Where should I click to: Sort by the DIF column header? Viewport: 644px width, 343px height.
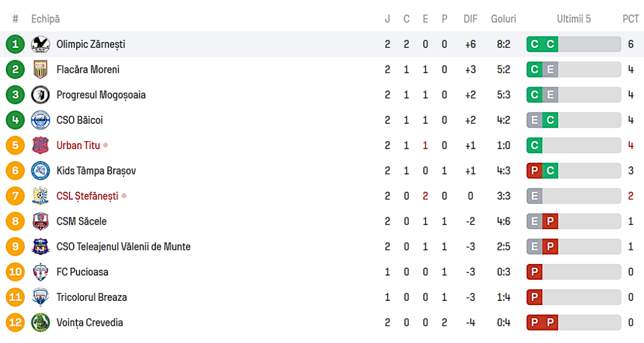(471, 19)
